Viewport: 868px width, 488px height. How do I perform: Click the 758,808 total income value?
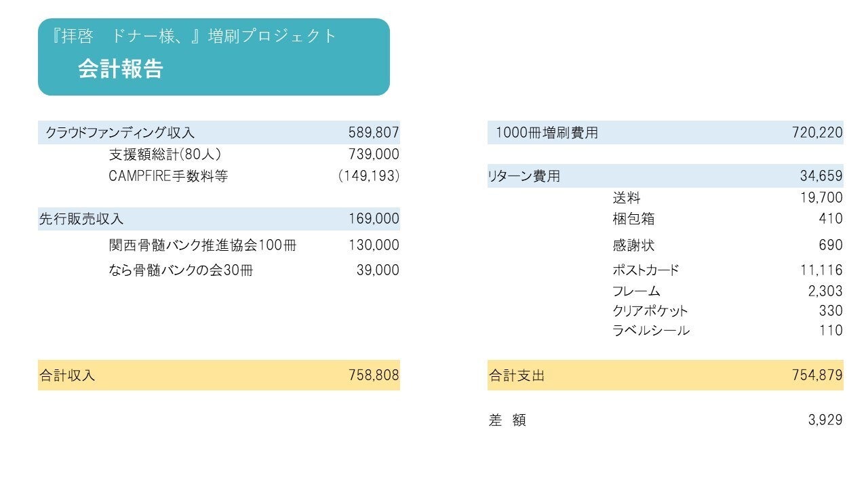click(x=374, y=375)
